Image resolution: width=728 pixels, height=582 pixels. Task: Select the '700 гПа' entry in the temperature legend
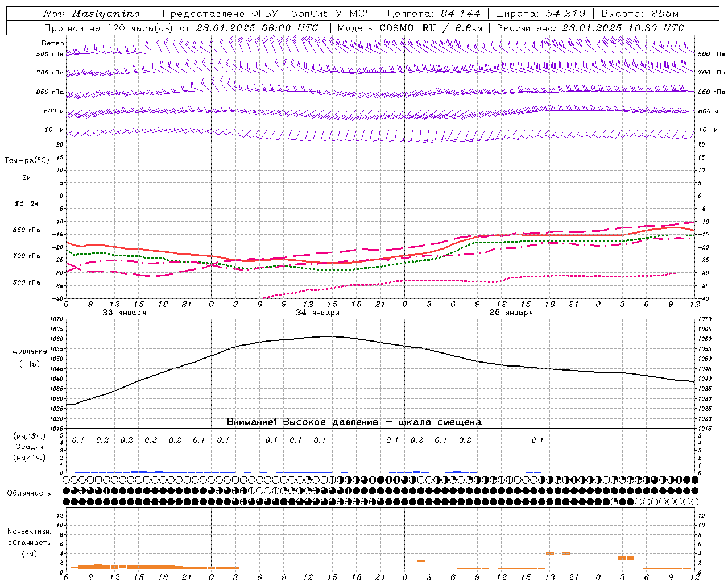point(27,256)
